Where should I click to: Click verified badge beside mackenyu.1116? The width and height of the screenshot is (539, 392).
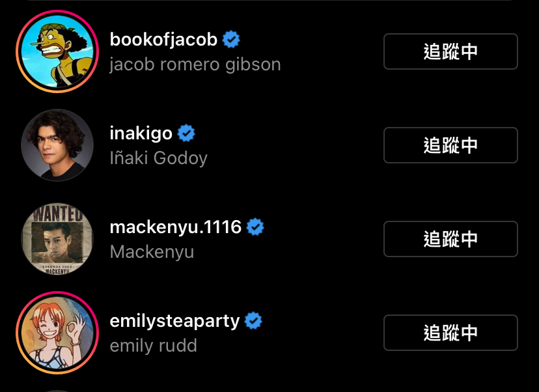tap(255, 227)
